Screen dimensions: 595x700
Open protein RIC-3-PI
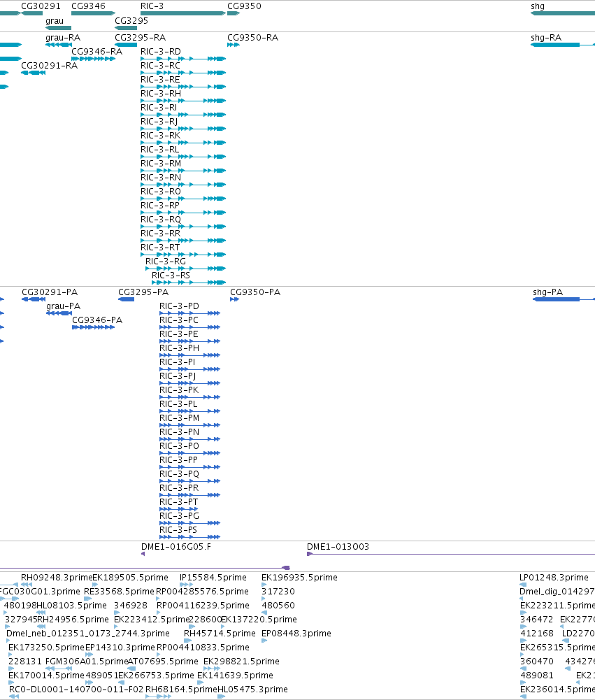(189, 369)
